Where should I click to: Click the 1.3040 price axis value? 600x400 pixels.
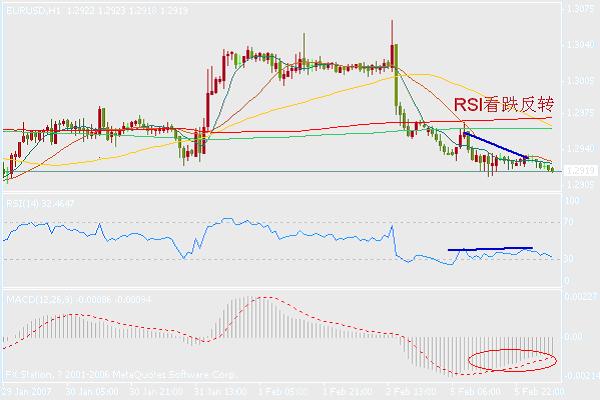(579, 45)
